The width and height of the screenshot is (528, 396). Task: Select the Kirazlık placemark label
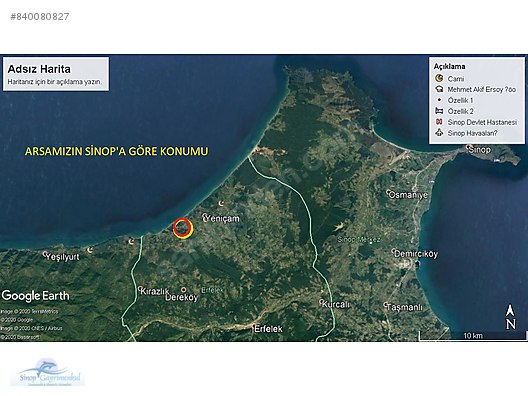(154, 291)
